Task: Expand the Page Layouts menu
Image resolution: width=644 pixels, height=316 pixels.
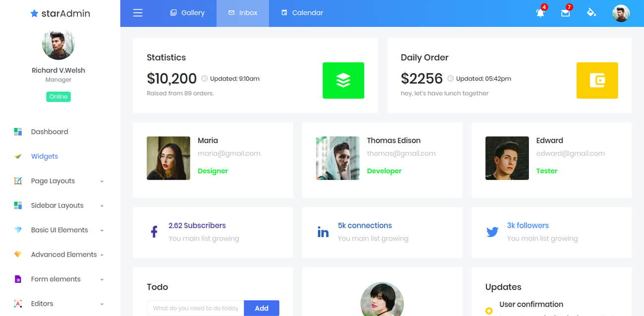Action: tap(53, 181)
